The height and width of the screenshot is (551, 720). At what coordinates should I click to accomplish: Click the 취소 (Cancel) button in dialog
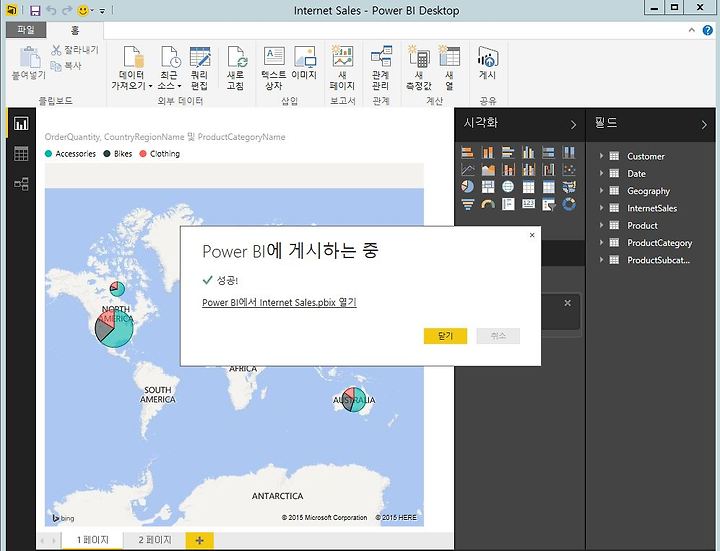click(498, 336)
